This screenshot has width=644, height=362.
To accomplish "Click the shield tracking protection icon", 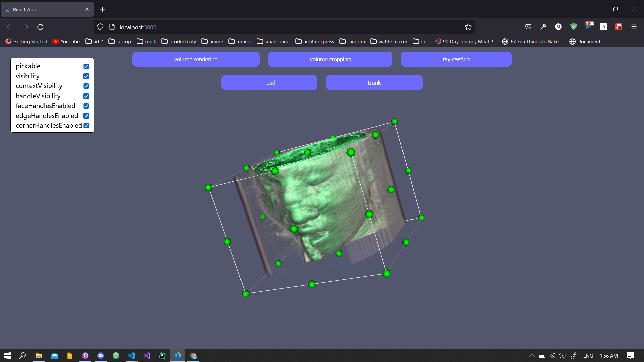I will [x=100, y=27].
